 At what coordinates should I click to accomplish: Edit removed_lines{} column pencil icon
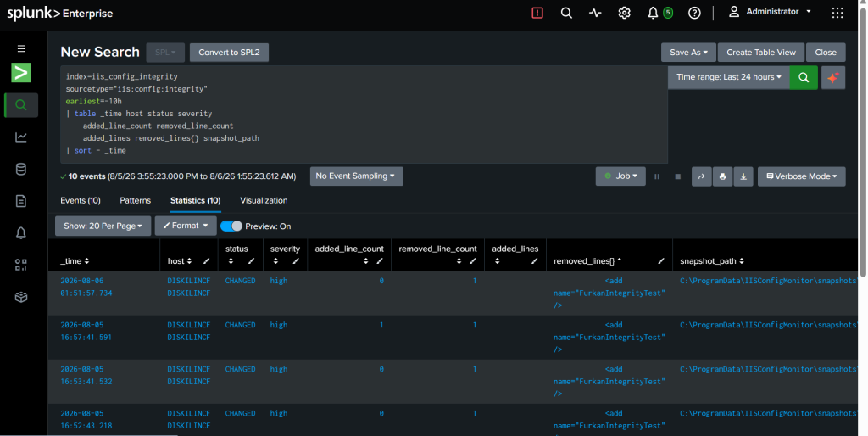(x=661, y=261)
